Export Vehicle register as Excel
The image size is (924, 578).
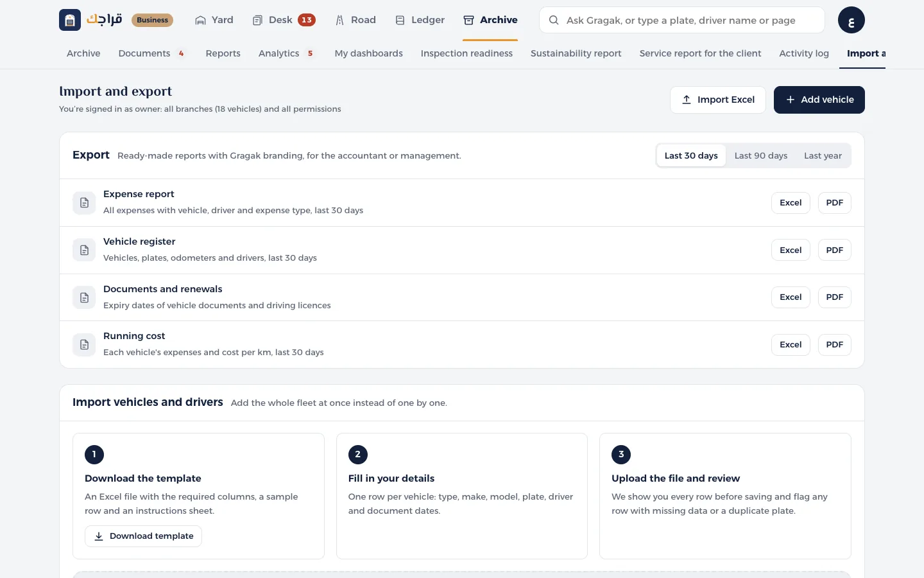tap(791, 250)
